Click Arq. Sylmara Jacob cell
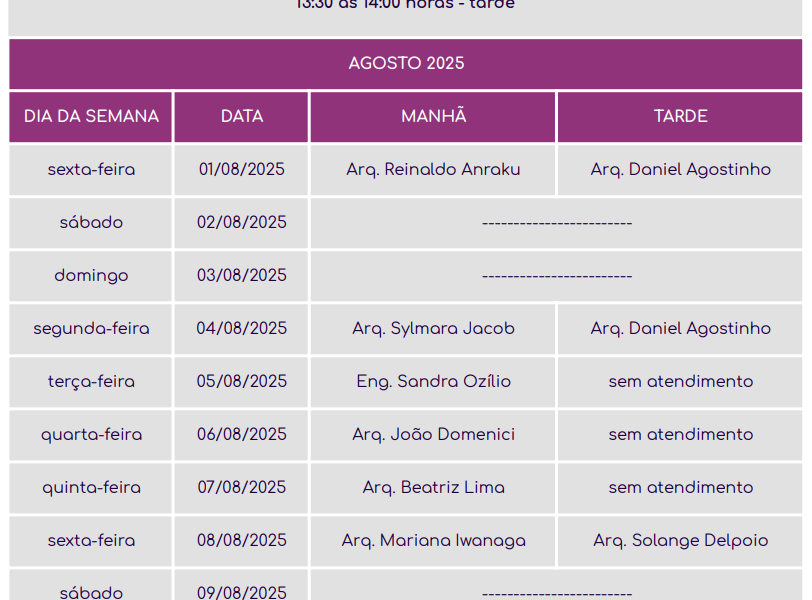 [x=433, y=329]
